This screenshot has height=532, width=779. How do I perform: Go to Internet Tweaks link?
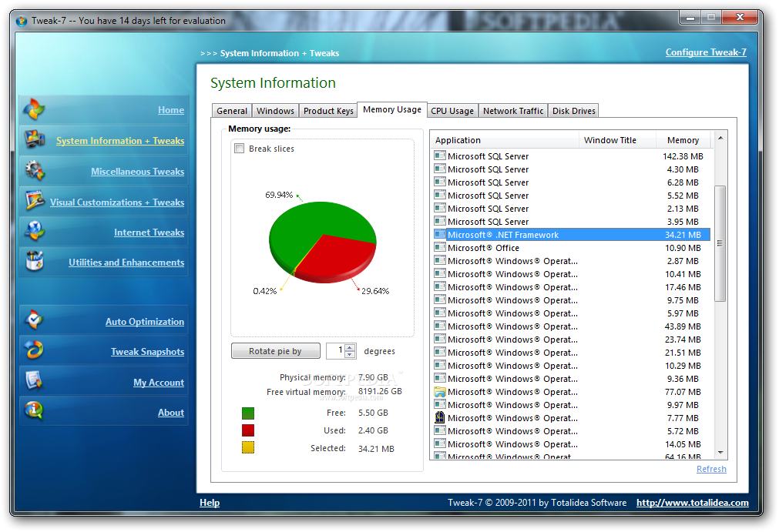coord(149,232)
